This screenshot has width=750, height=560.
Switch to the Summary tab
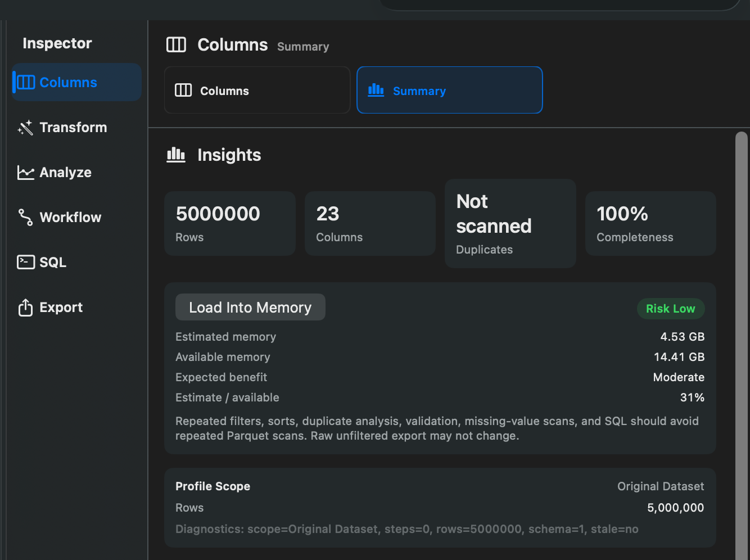[450, 90]
